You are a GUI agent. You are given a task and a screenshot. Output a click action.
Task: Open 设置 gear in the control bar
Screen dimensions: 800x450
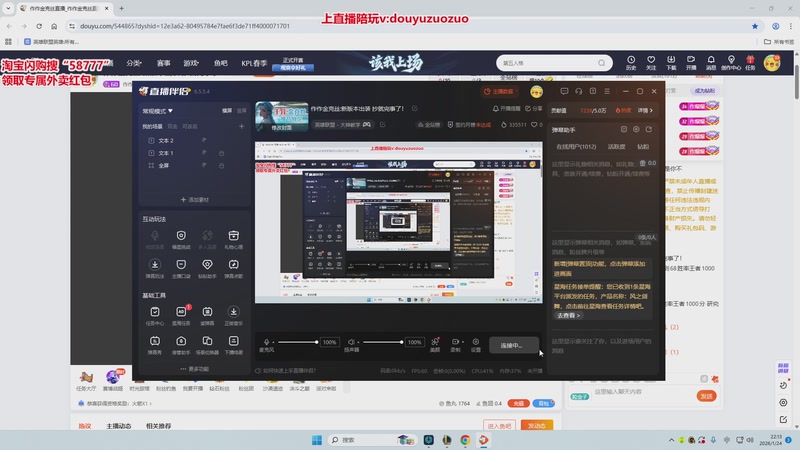(476, 344)
